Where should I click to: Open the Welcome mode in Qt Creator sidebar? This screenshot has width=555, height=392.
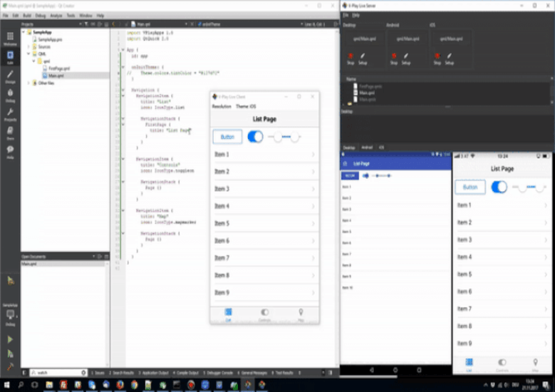point(10,37)
